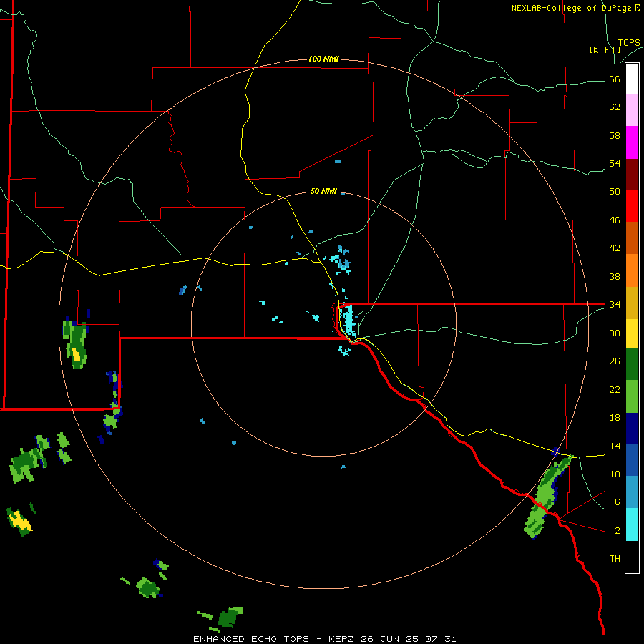Image resolution: width=644 pixels, height=644 pixels.
Task: Pick the bright yellow swatch on the scale
Action: [x=632, y=333]
